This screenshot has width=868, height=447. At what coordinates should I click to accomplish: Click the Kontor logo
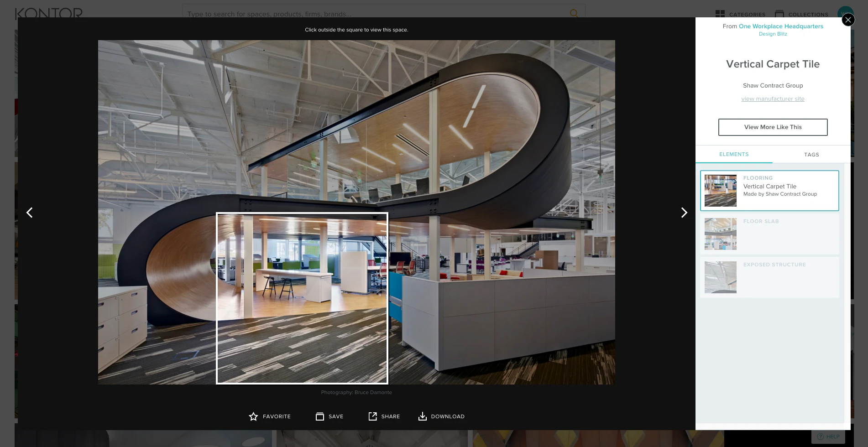point(49,14)
